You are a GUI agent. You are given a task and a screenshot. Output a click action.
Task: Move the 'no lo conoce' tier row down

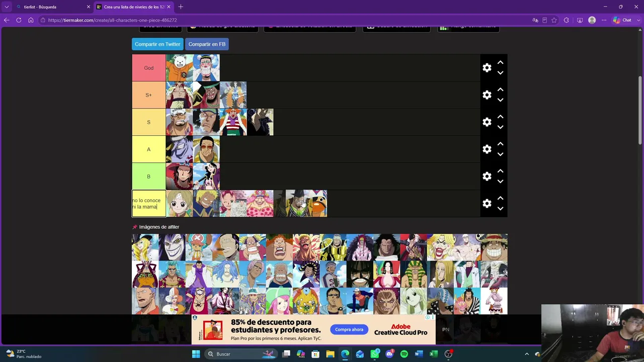500,209
